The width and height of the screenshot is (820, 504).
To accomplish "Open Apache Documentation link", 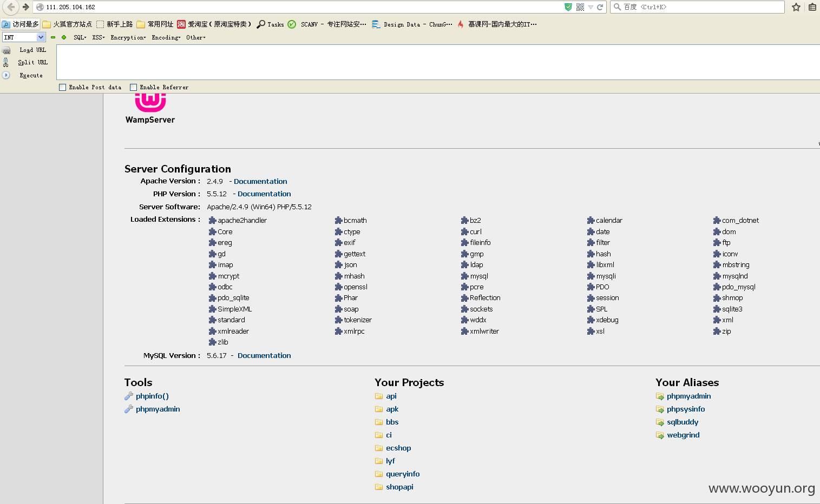I will (x=260, y=182).
